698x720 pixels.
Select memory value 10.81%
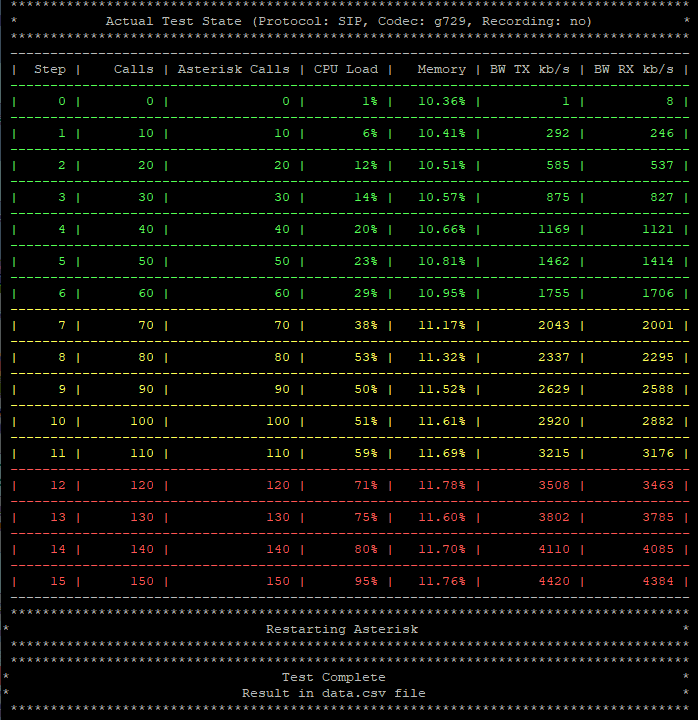pos(442,261)
